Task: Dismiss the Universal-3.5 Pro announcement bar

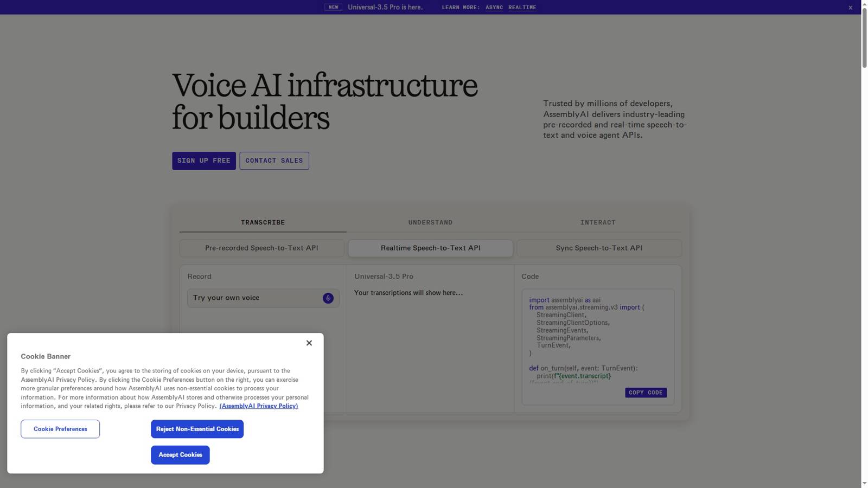Action: (x=850, y=8)
